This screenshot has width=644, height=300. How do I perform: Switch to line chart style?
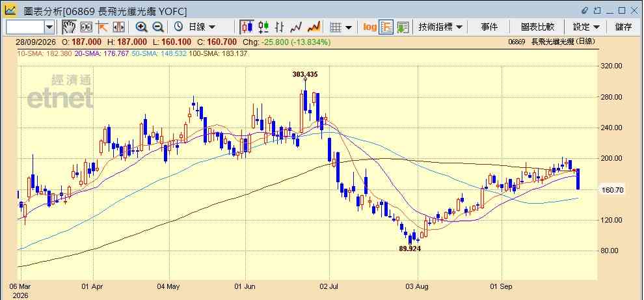point(296,27)
